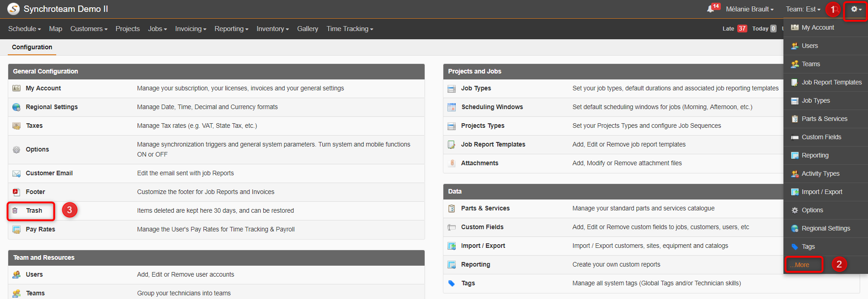The image size is (868, 299).
Task: Expand the Jobs dropdown
Action: pyautogui.click(x=157, y=29)
